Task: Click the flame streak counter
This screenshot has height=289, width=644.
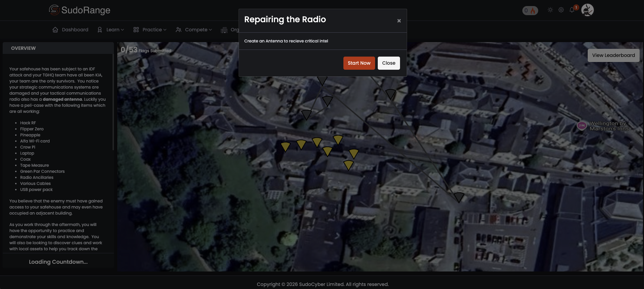Action: (x=530, y=10)
